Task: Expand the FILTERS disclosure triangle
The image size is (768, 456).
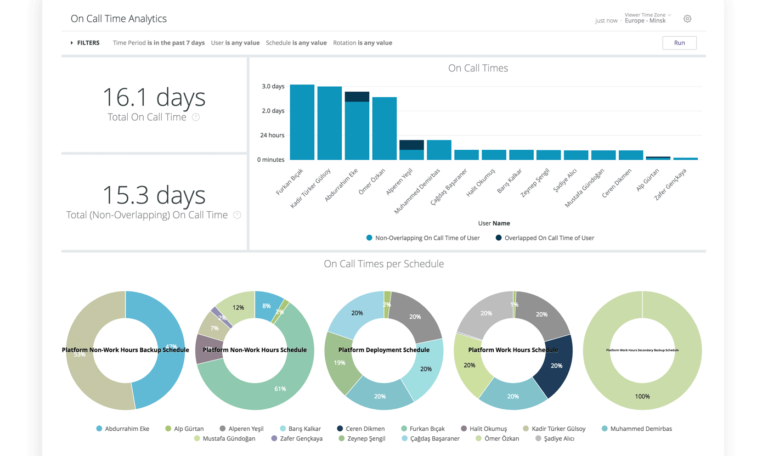Action: [x=72, y=43]
